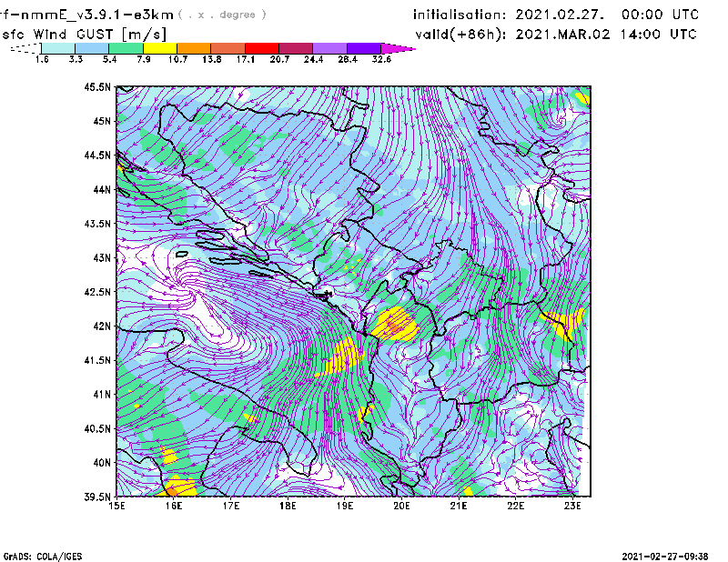Image resolution: width=728 pixels, height=562 pixels.
Task: Click the light blue legend swatch
Action: click(92, 48)
